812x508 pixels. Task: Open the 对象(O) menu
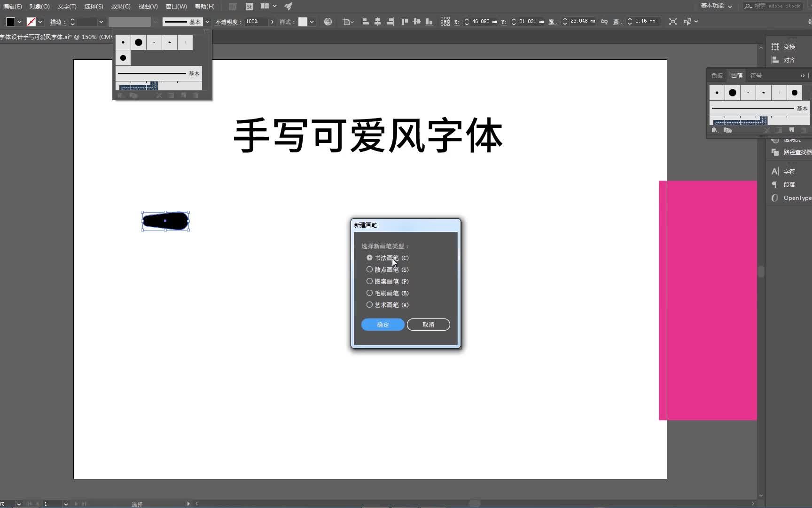click(39, 7)
